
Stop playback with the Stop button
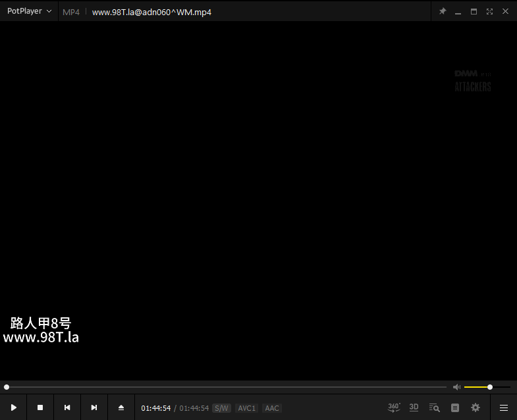pyautogui.click(x=40, y=408)
